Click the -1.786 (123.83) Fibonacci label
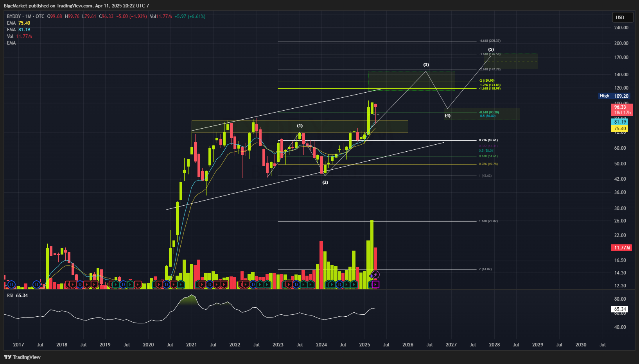This screenshot has width=639, height=364. click(x=490, y=85)
